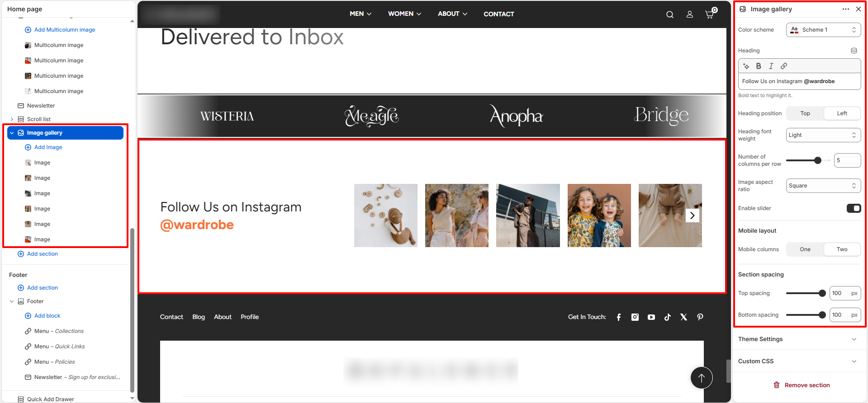This screenshot has width=868, height=403.
Task: Open the X social link
Action: pos(684,317)
